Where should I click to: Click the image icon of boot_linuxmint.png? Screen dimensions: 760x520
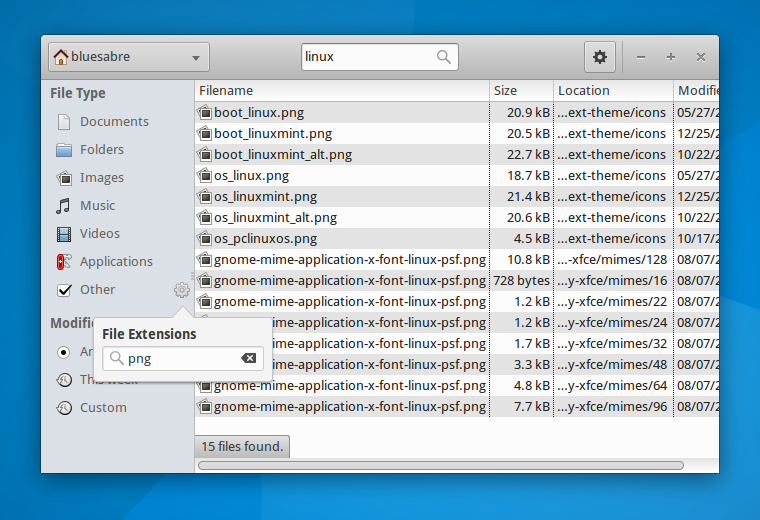[205, 133]
